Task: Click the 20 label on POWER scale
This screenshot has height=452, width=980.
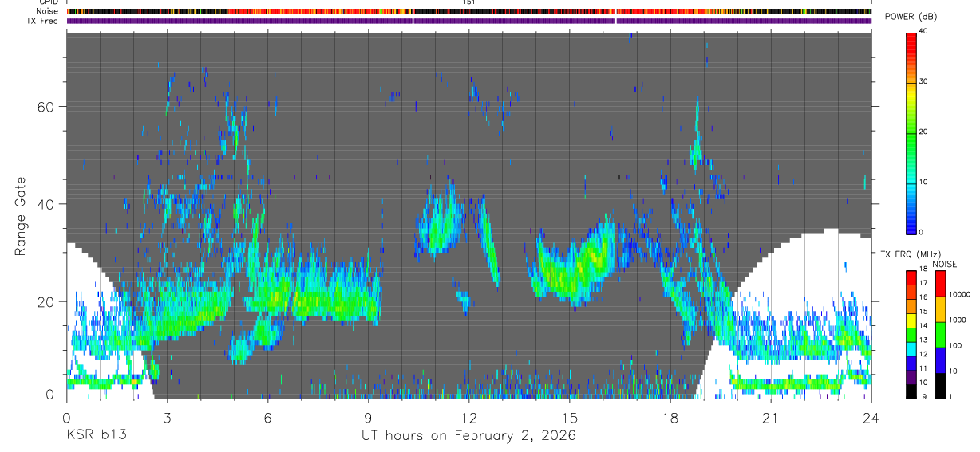Action: (923, 132)
